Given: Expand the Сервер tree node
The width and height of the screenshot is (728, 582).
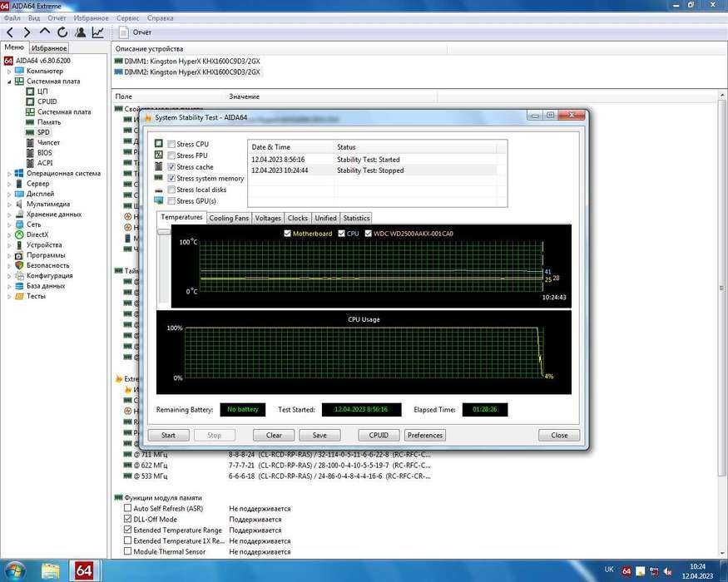Looking at the screenshot, I should [9, 184].
